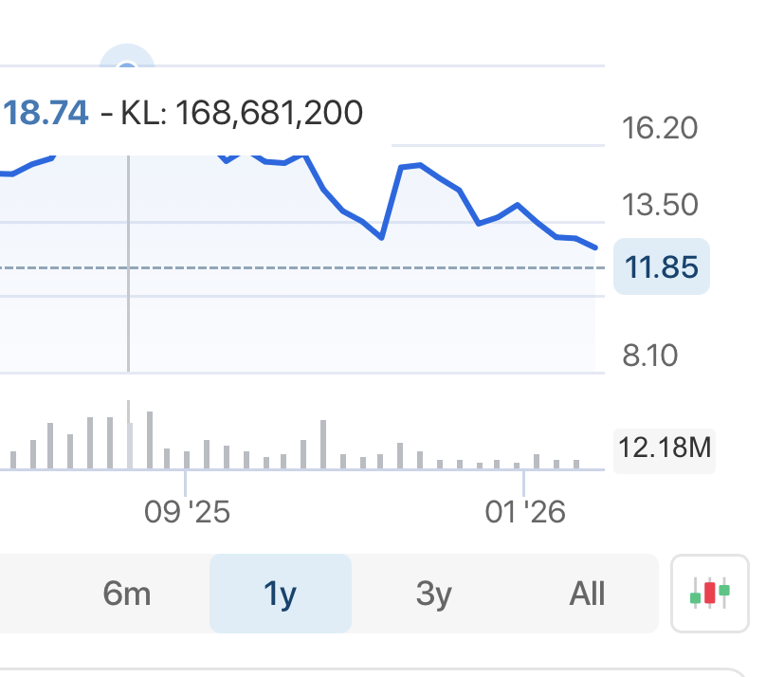Click the 16.20 price axis label
The image size is (784, 677).
coord(660,128)
